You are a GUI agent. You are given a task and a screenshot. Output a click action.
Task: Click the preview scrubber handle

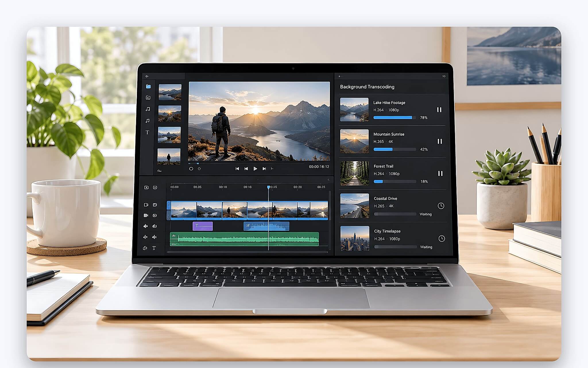(x=198, y=164)
